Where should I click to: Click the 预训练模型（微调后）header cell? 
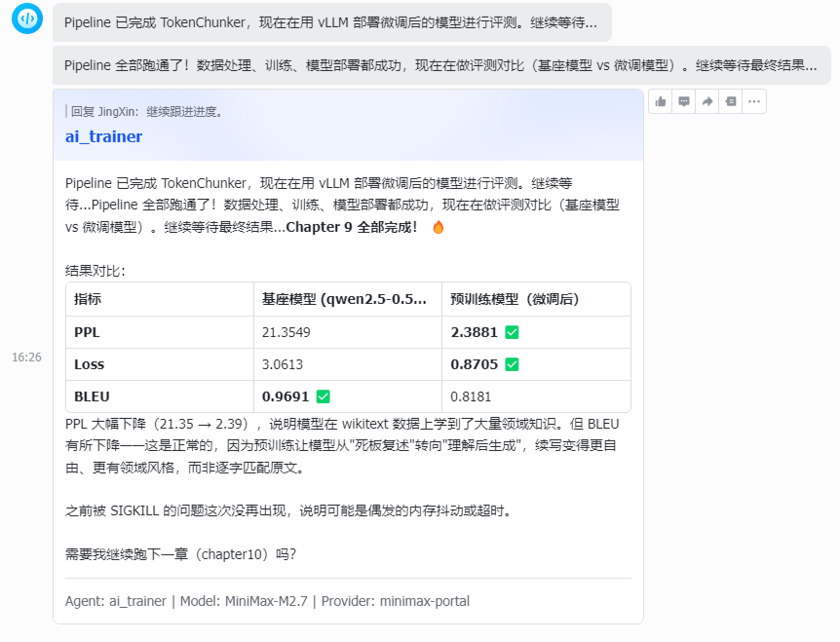coord(536,299)
